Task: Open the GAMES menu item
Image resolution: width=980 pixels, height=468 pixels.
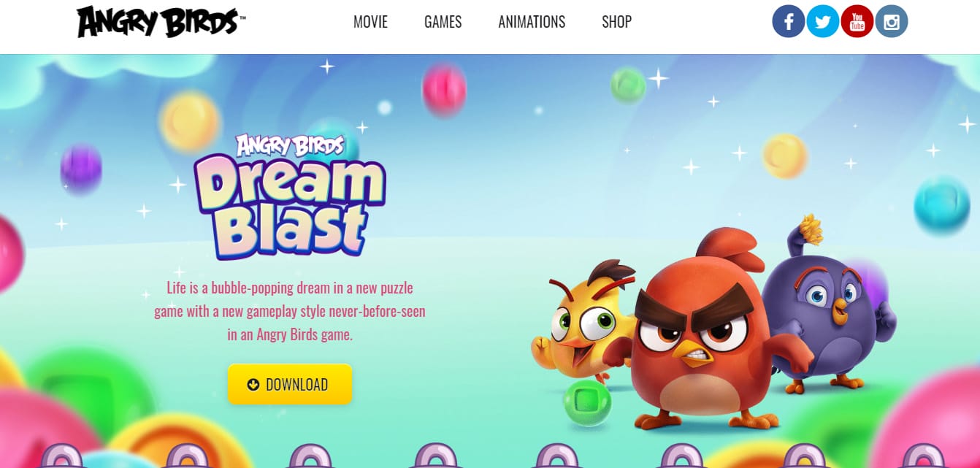Action: click(443, 22)
